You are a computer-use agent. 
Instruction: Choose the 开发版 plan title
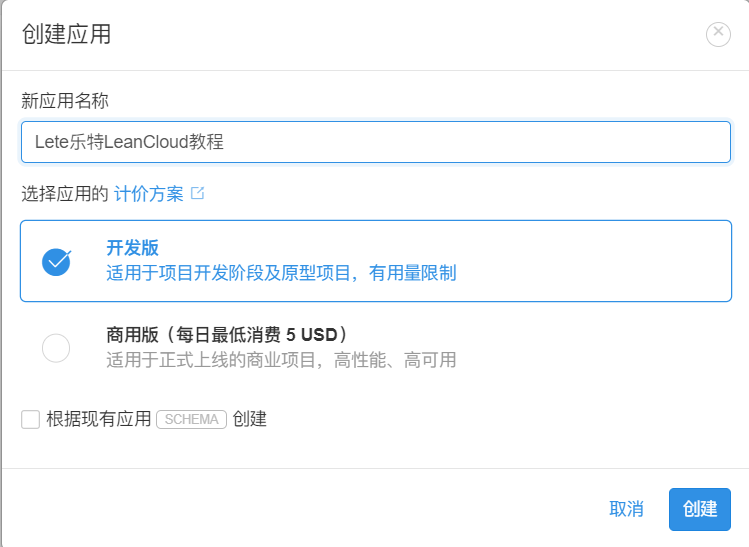point(132,248)
